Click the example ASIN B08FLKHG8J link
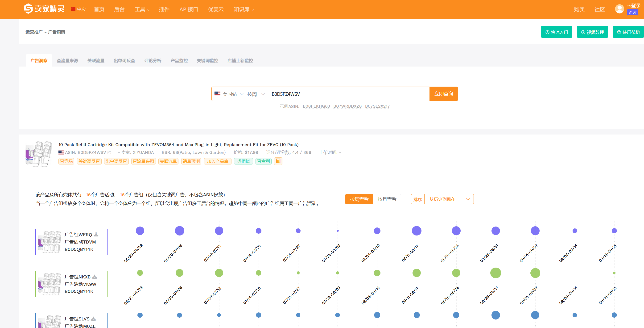644x328 pixels. coord(316,106)
